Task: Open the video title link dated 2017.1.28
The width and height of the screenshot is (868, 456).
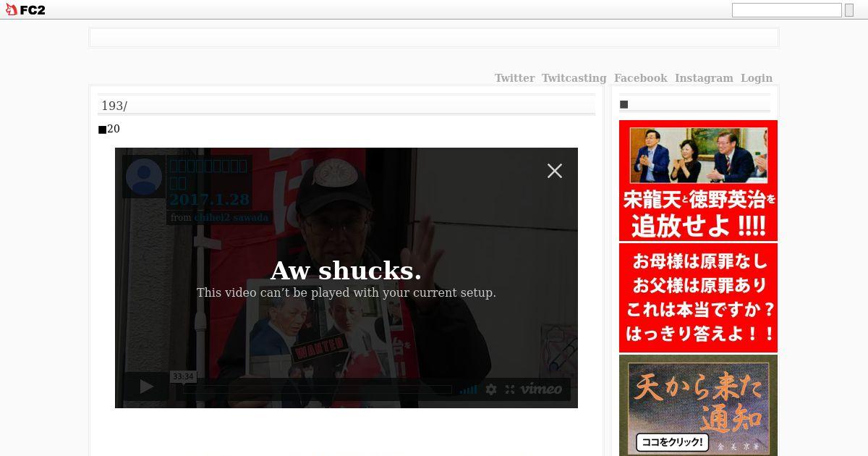Action: pos(209,182)
